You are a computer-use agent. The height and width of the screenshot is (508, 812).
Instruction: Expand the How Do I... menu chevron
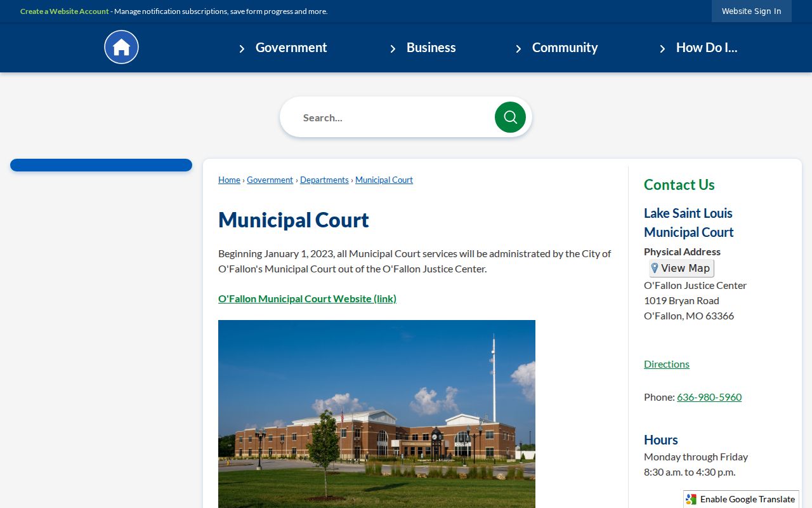pyautogui.click(x=662, y=48)
